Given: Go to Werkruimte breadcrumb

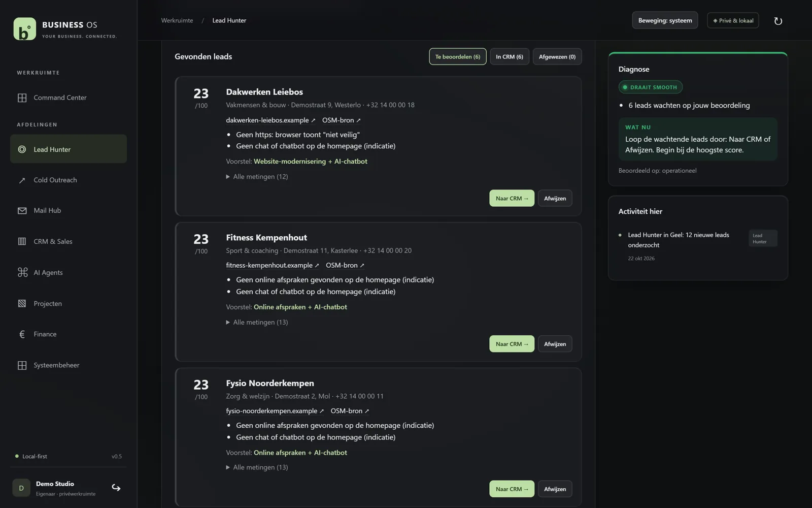Looking at the screenshot, I should point(177,20).
